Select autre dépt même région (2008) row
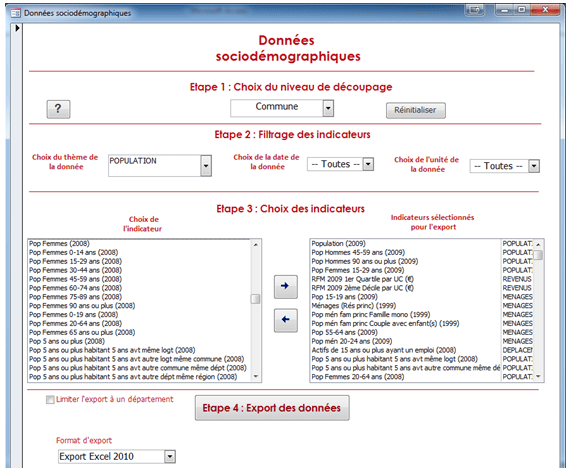This screenshot has height=472, width=571. 139,377
